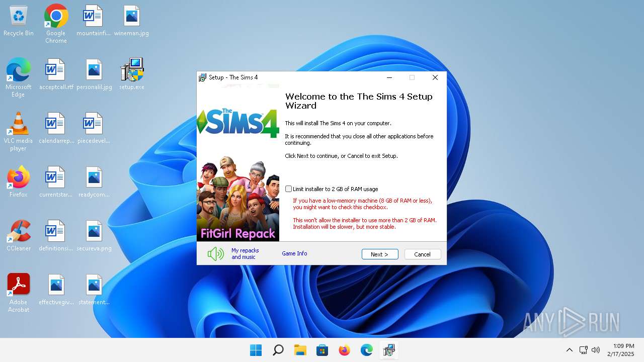Select the statement... image file
Viewport: 644px width, 362px height.
(94, 291)
